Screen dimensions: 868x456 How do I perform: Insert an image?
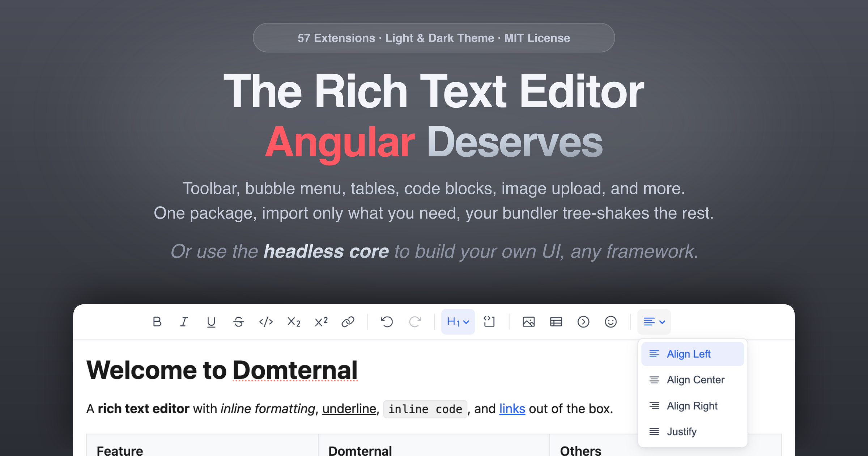tap(529, 322)
